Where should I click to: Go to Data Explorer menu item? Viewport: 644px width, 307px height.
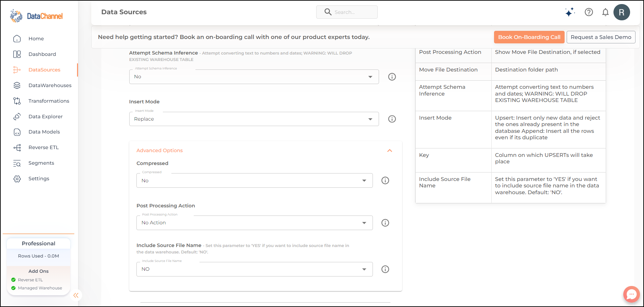(x=45, y=117)
